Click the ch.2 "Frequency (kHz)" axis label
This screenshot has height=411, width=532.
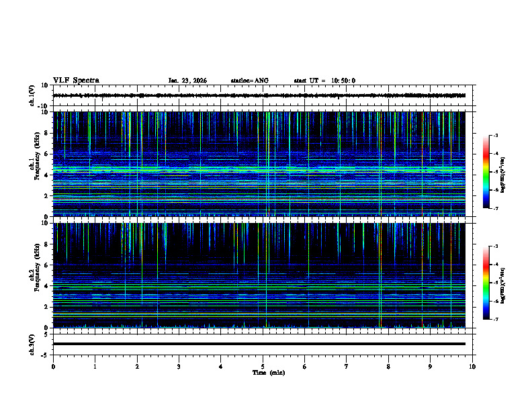click(36, 267)
